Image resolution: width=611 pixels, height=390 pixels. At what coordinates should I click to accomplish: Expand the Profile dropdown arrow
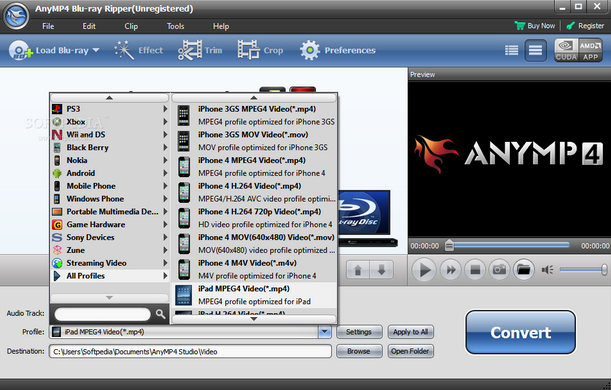pyautogui.click(x=324, y=332)
